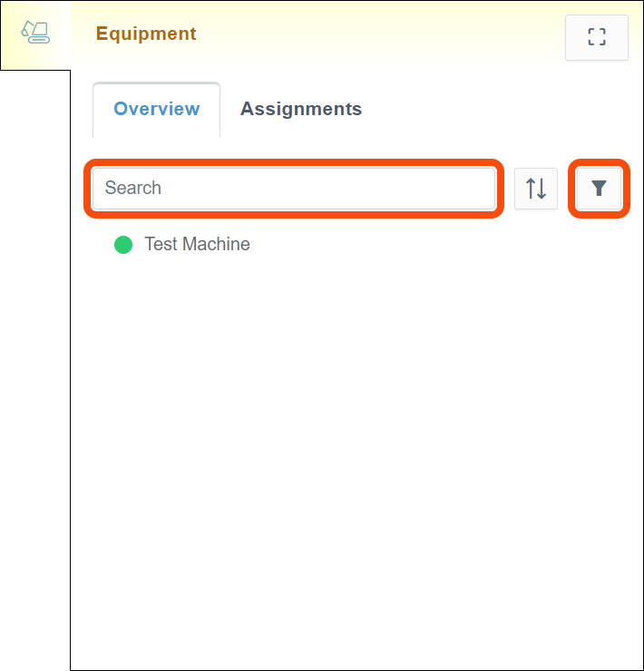Switch to the Assignments tab
This screenshot has height=671, width=644.
pos(301,110)
